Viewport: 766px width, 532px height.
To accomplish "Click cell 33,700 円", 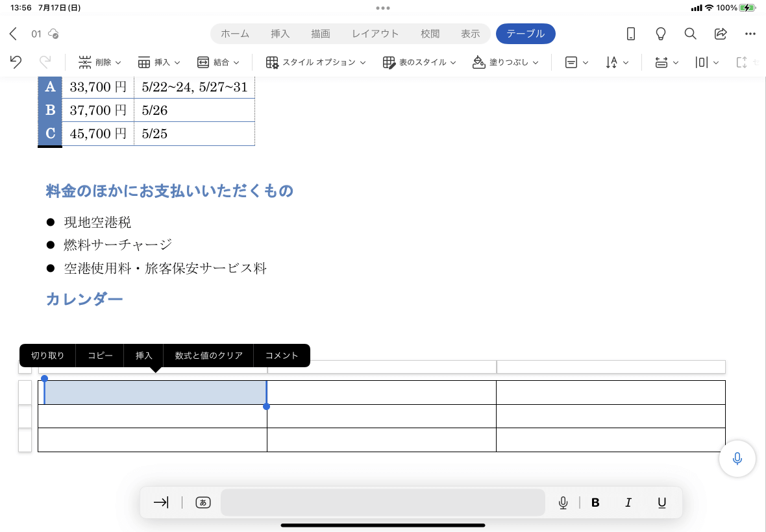I will [x=98, y=87].
